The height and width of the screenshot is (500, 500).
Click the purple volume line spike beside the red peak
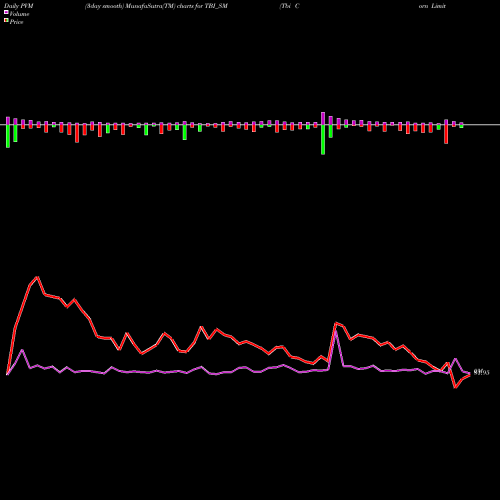pyautogui.click(x=336, y=330)
